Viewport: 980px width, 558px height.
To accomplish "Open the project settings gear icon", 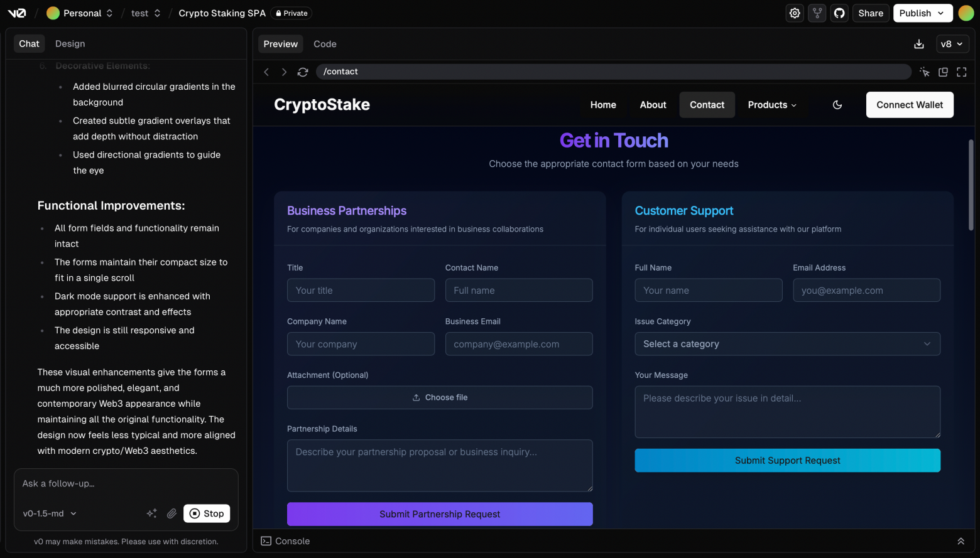I will coord(794,13).
